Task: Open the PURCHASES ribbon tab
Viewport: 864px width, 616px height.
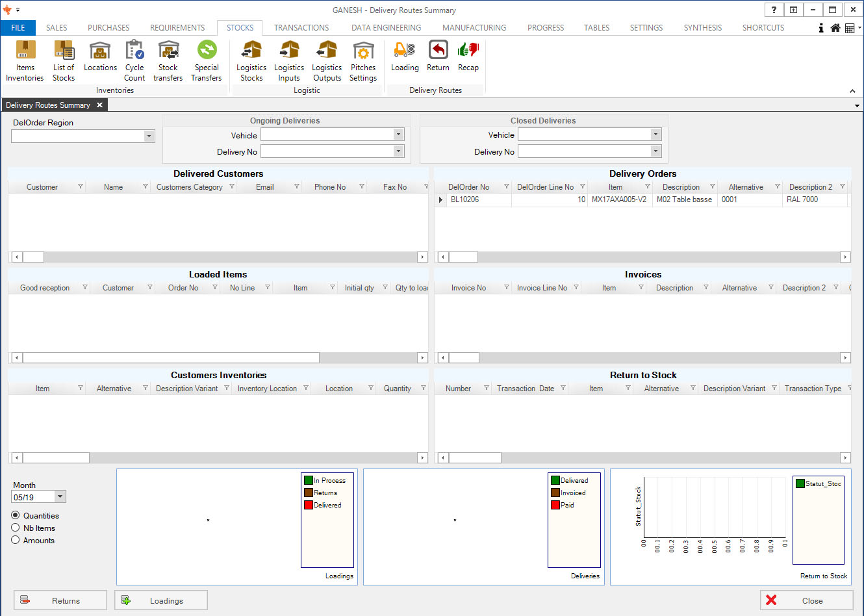Action: point(108,28)
